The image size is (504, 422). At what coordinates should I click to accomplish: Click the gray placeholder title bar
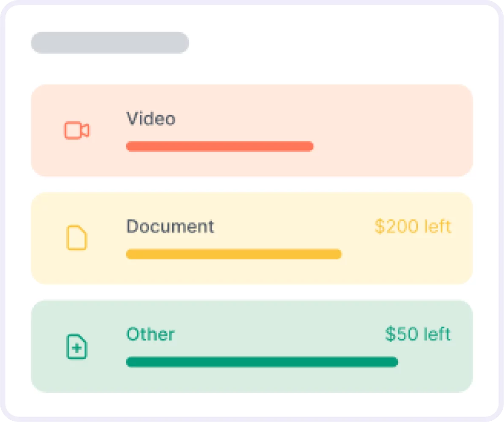pyautogui.click(x=110, y=43)
